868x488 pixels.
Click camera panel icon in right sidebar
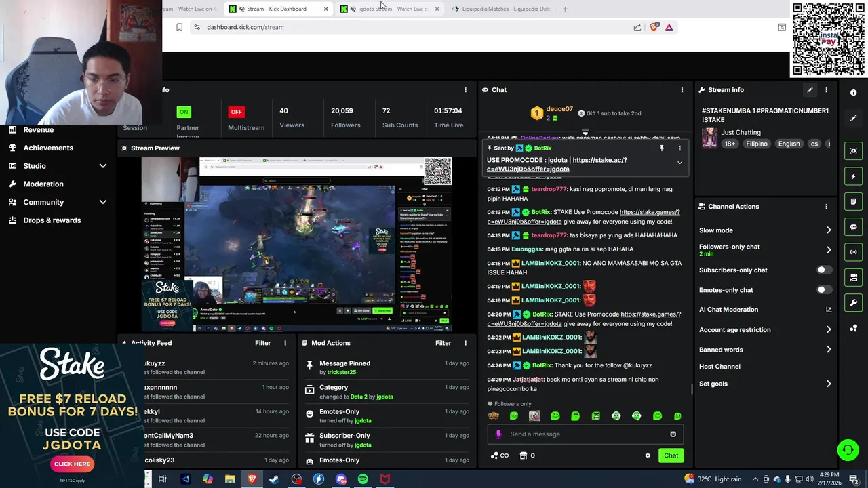coord(854,277)
